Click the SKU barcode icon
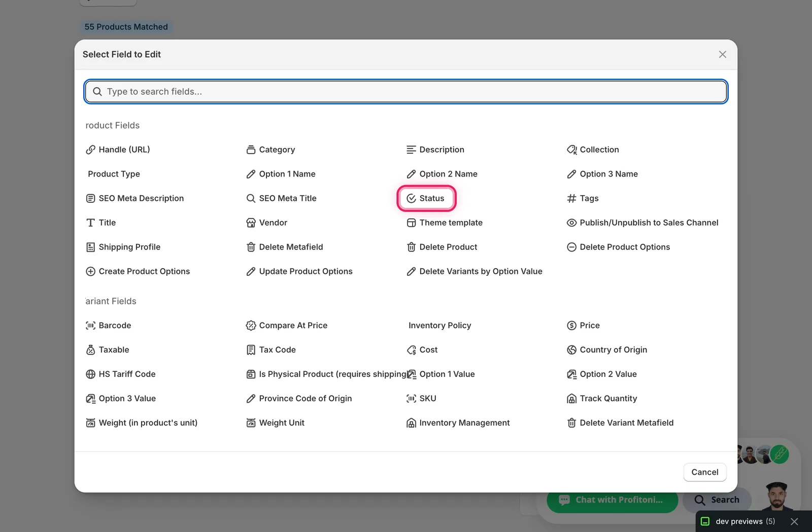The height and width of the screenshot is (532, 812). (411, 399)
